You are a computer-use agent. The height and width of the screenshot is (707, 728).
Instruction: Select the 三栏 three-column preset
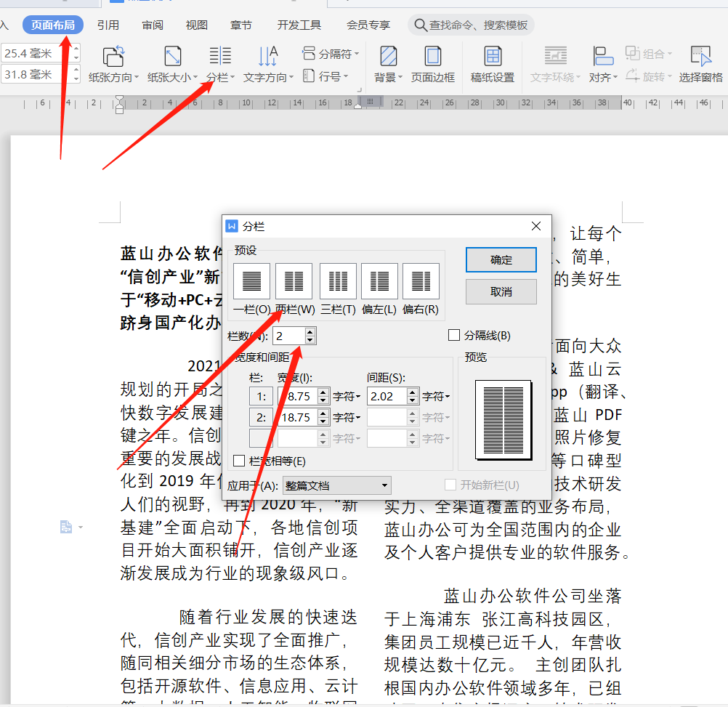(x=338, y=281)
